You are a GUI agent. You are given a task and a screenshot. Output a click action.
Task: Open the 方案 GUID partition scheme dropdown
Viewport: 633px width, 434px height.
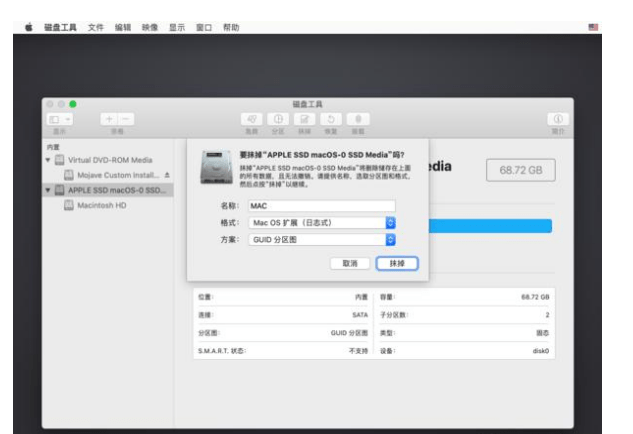tap(390, 239)
